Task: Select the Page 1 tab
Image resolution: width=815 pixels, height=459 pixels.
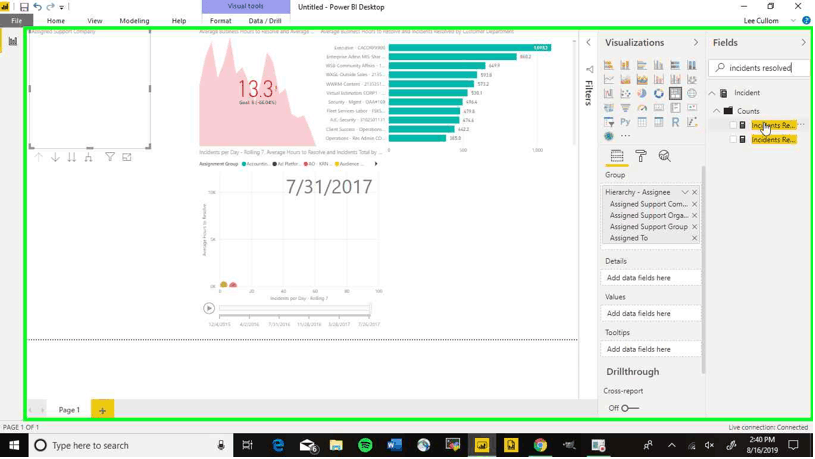Action: coord(69,410)
